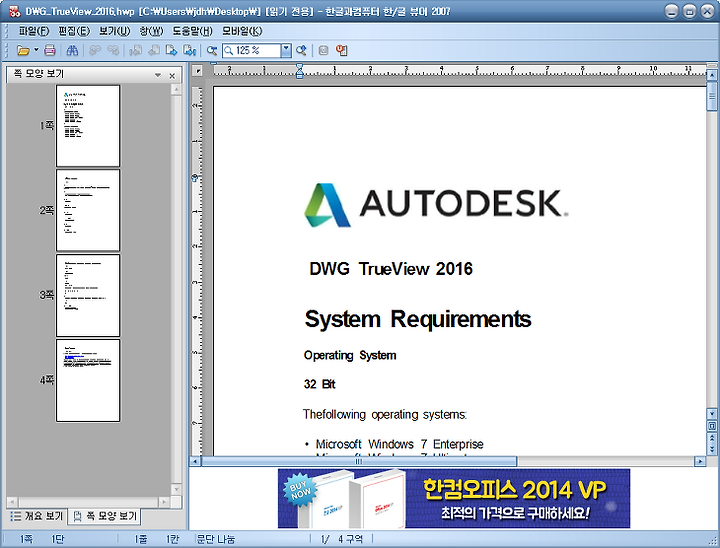Viewport: 720px width, 548px height.
Task: Click the document horizontal scrollbar thumb
Action: tap(359, 461)
